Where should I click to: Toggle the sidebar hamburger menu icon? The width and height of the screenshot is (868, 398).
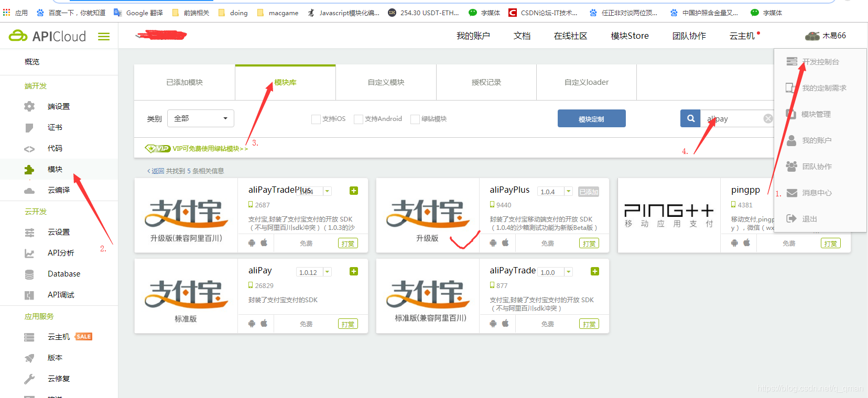104,36
